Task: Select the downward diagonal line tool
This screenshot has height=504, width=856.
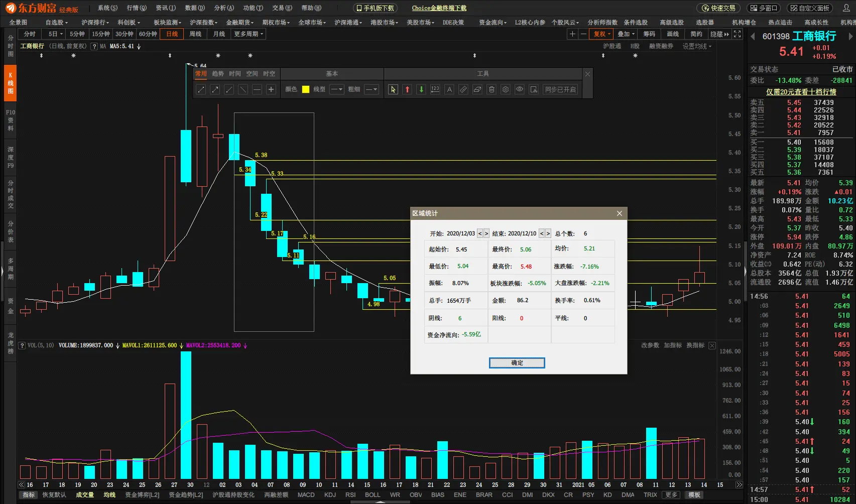Action: tap(243, 89)
